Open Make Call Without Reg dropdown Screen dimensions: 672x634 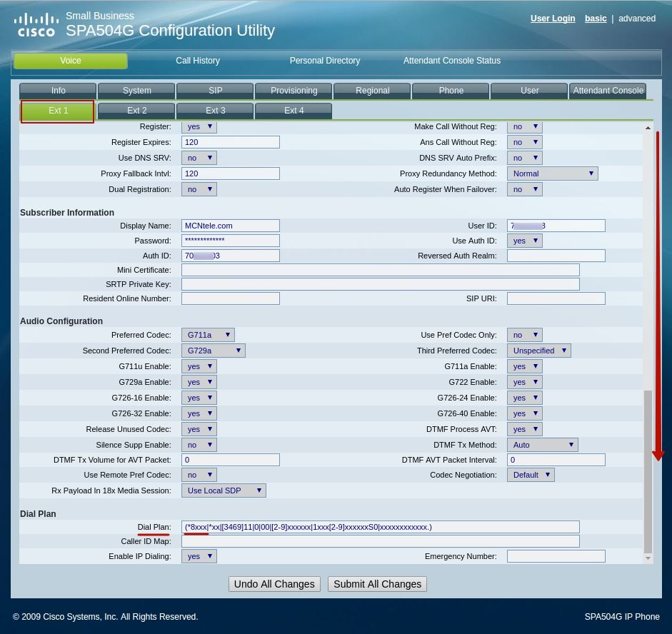(525, 127)
